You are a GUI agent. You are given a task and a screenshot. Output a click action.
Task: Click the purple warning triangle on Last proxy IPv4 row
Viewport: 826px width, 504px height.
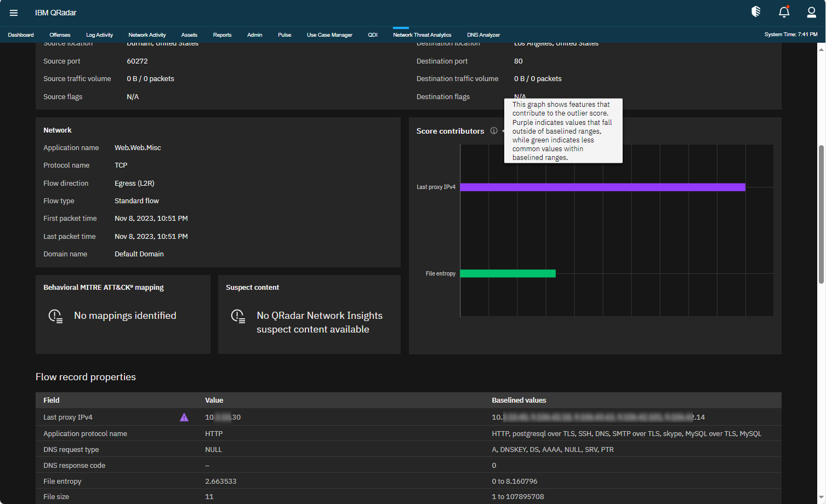(x=184, y=417)
